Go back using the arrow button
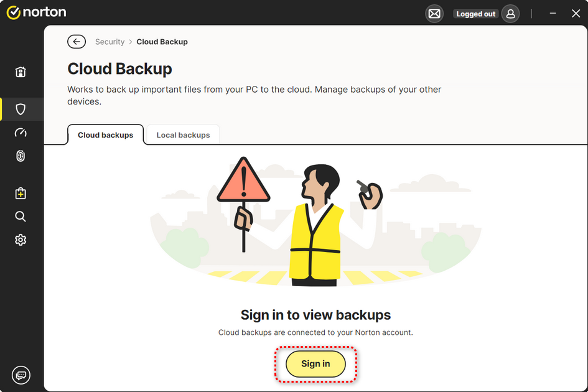588x392 pixels. click(x=77, y=42)
